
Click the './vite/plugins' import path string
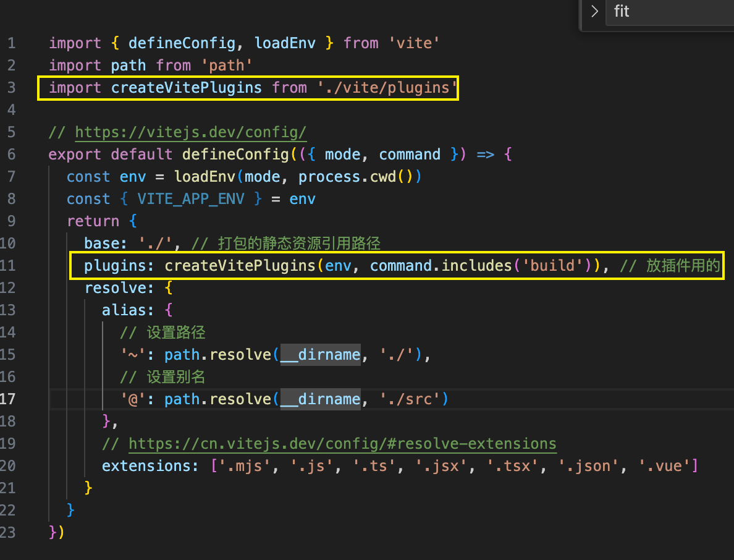[x=387, y=88]
